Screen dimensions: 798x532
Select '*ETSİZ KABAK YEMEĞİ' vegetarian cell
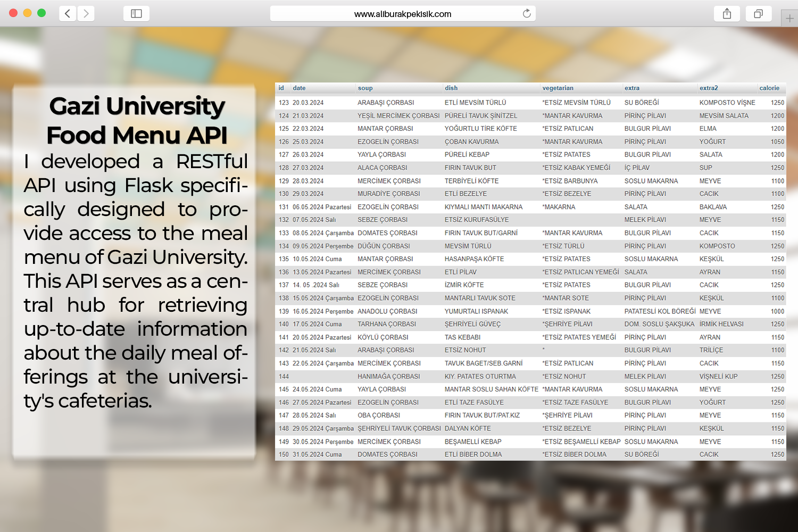(576, 168)
